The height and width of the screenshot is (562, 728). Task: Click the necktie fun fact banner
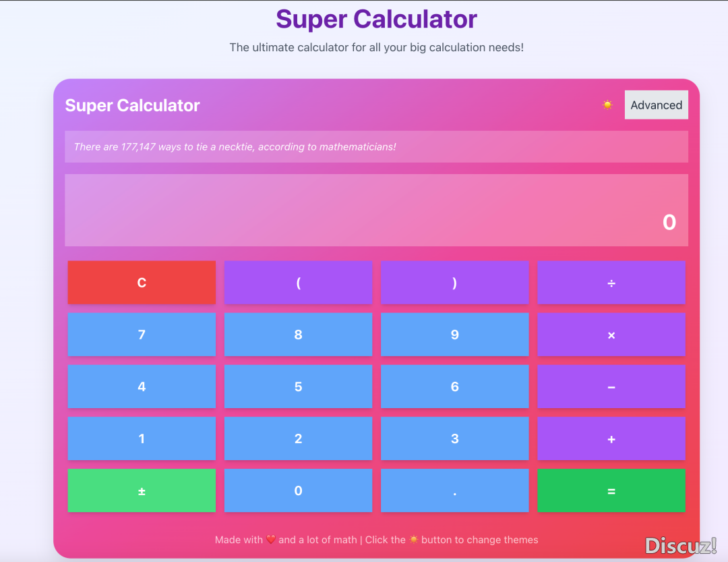pyautogui.click(x=376, y=147)
